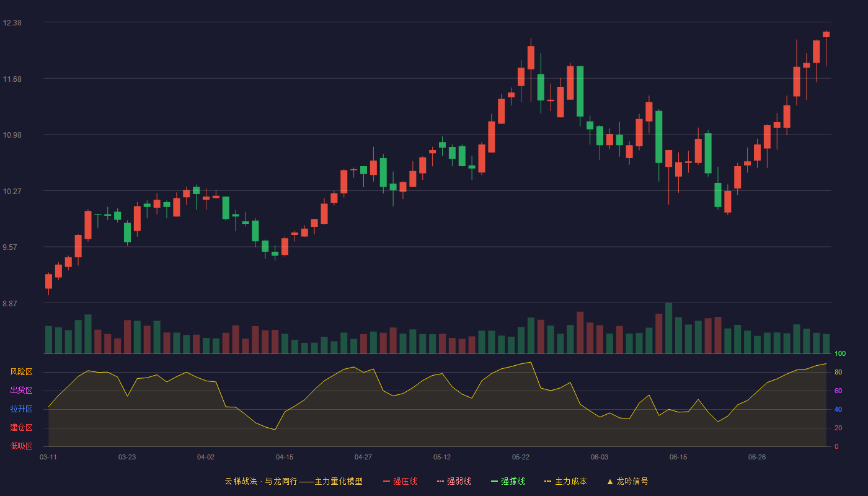Select the 风险区 zone label
This screenshot has width=868, height=496.
tap(21, 372)
